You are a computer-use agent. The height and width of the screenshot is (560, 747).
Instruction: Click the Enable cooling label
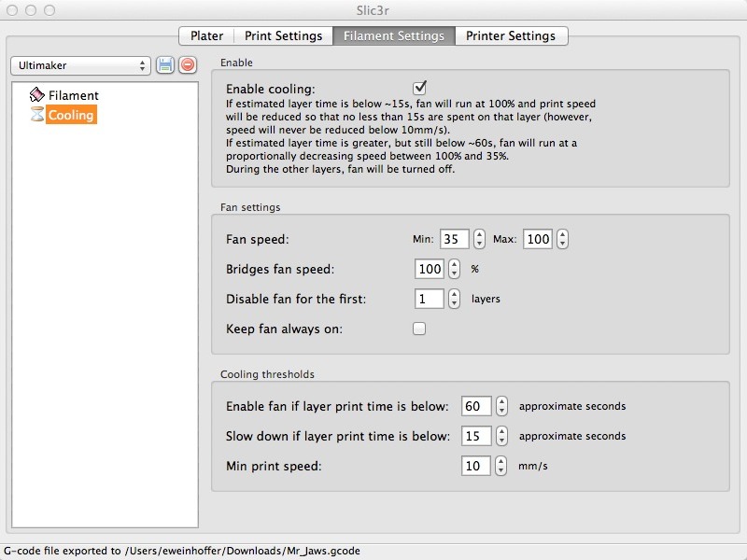coord(271,89)
